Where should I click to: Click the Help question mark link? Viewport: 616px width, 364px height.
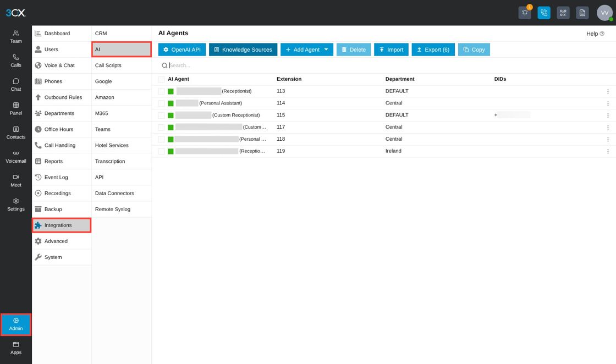595,34
